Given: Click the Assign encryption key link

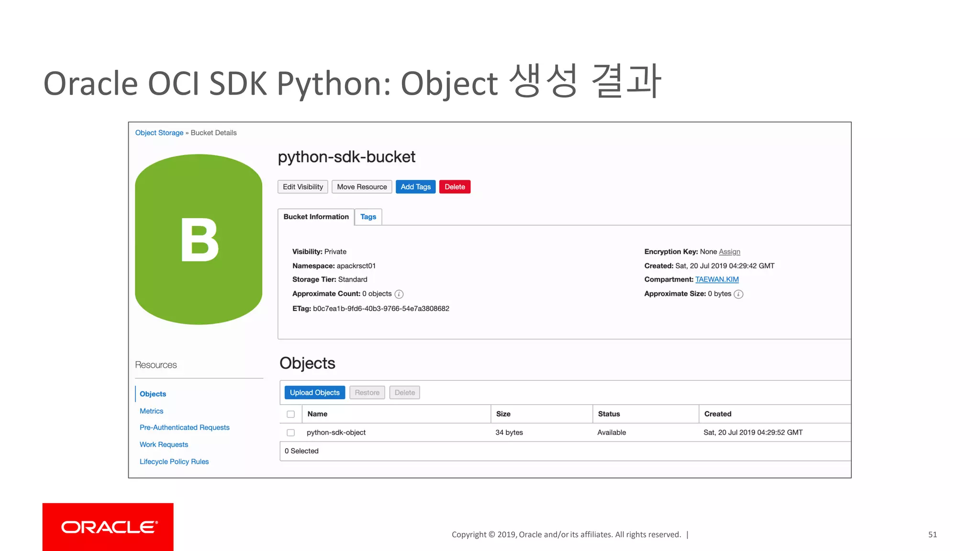Looking at the screenshot, I should [729, 252].
